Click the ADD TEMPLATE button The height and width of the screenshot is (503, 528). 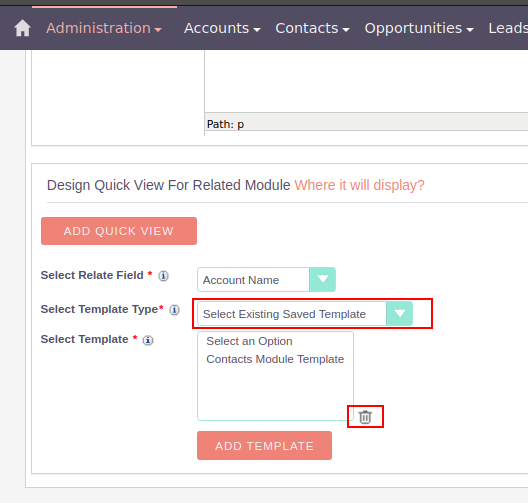[264, 445]
